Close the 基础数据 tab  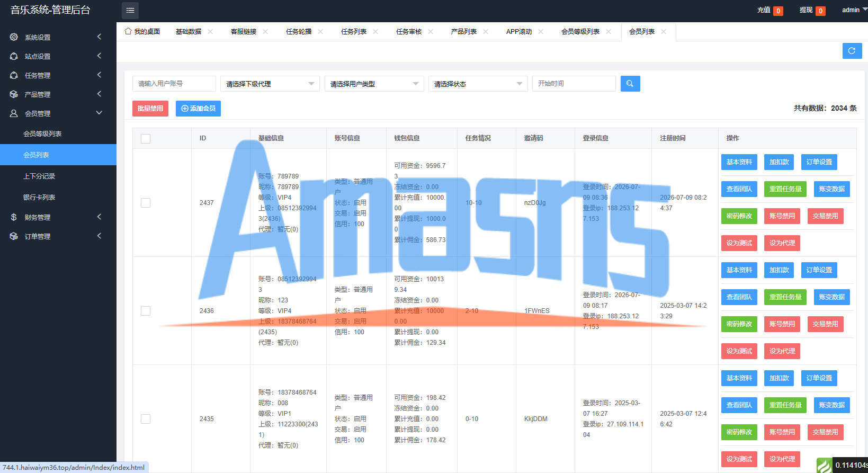click(x=210, y=32)
